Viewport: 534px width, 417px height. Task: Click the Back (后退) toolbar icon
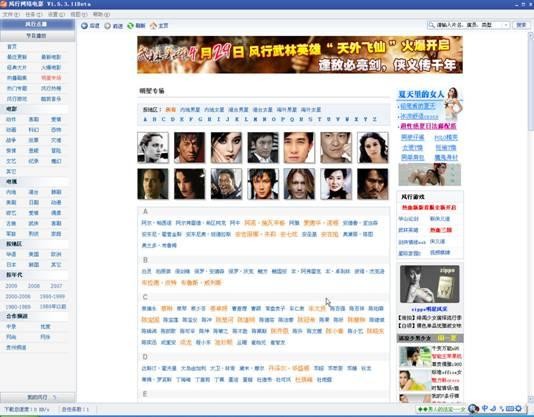click(84, 26)
